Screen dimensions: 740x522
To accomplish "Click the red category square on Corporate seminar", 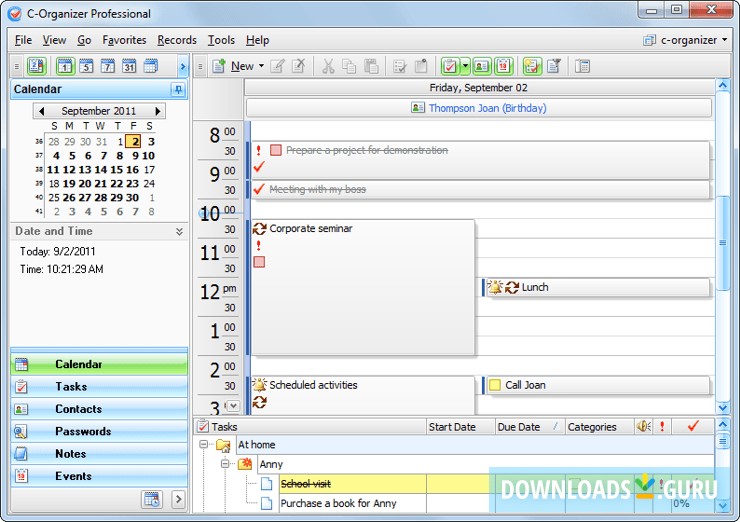I will pyautogui.click(x=259, y=262).
